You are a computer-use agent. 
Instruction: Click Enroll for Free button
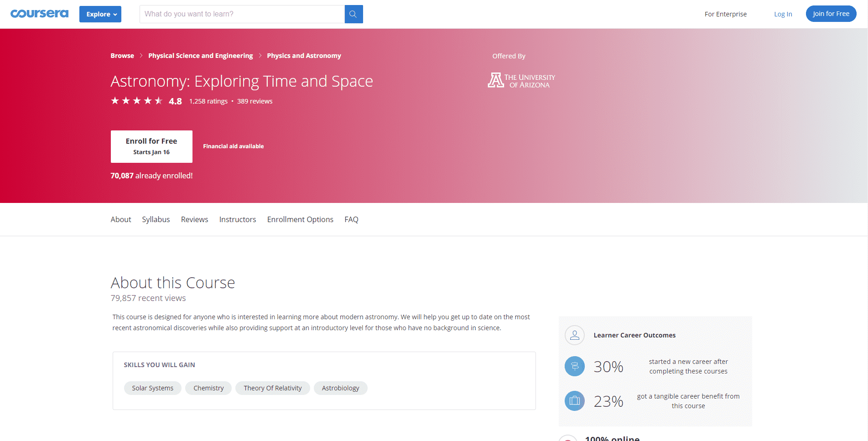151,146
